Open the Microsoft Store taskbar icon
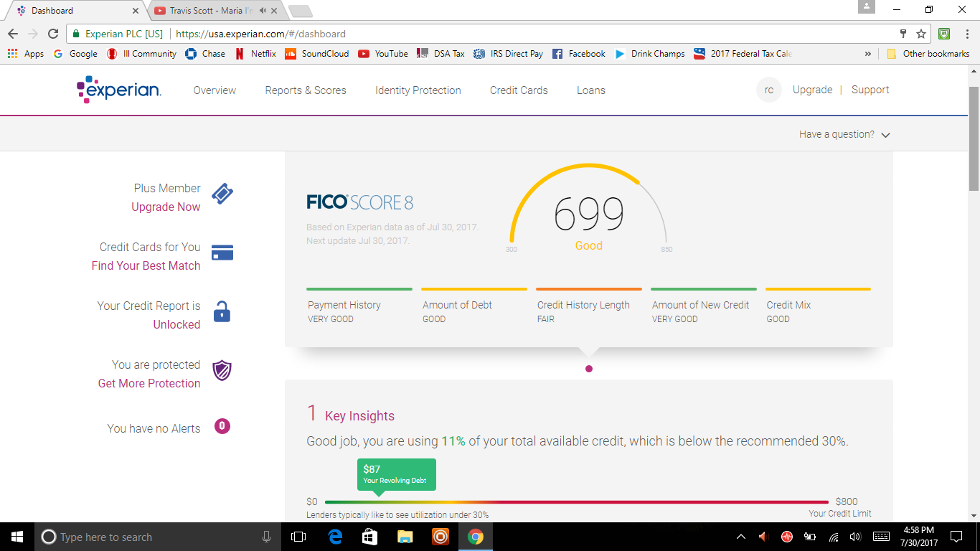Screen dimensions: 980x551 [x=370, y=537]
